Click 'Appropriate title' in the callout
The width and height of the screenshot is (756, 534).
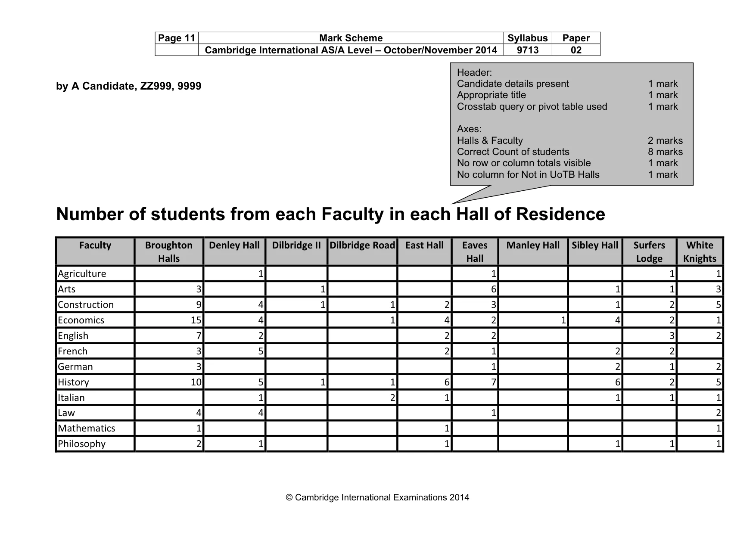491,95
